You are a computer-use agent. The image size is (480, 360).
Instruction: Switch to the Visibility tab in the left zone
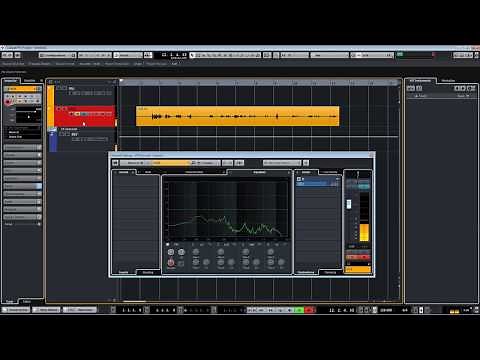pyautogui.click(x=29, y=81)
